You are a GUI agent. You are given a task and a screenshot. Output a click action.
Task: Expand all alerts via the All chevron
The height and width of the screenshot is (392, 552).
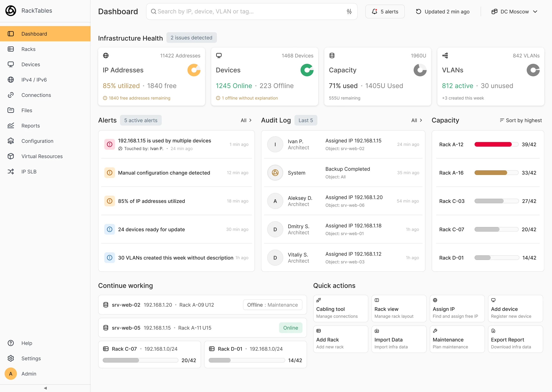click(246, 120)
